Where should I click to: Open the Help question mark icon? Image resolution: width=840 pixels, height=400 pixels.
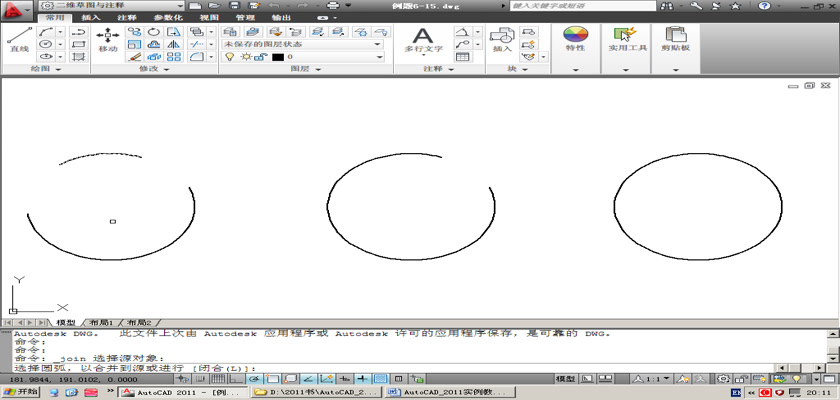click(x=764, y=6)
